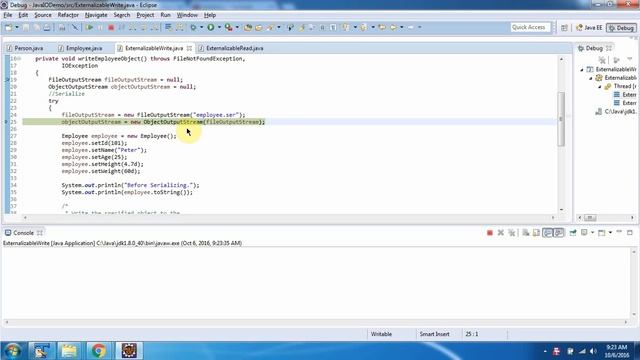
Task: Open the Debug view menu triangle
Action: [630, 60]
